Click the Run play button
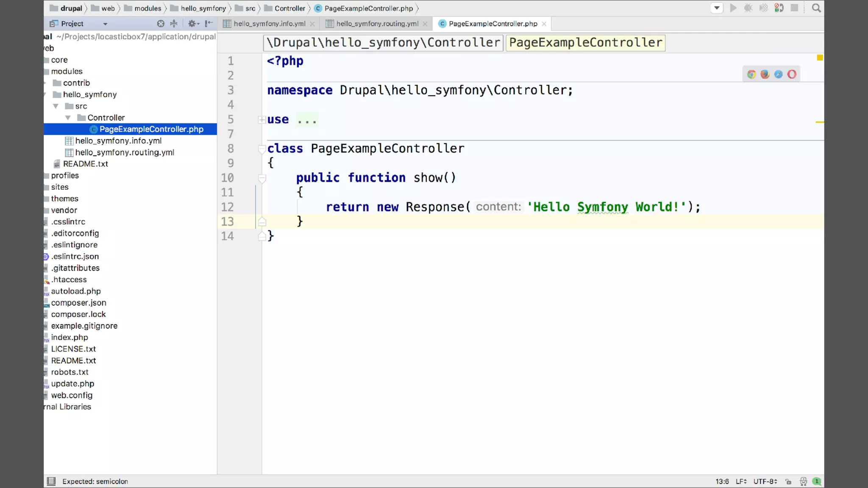 coord(733,8)
